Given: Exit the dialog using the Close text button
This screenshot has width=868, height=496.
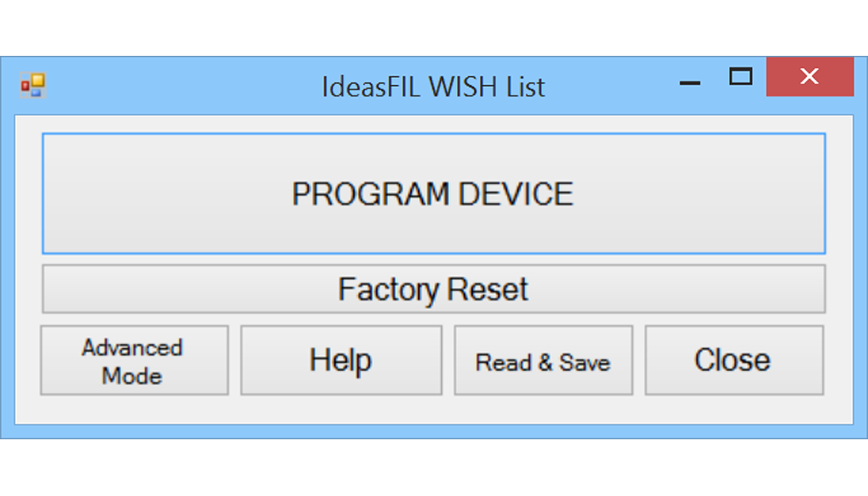Looking at the screenshot, I should pos(733,360).
